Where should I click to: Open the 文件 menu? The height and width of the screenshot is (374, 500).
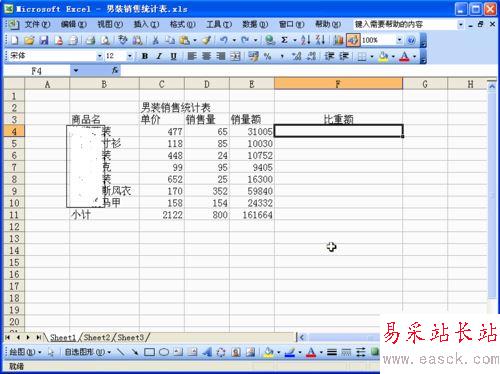click(x=37, y=24)
